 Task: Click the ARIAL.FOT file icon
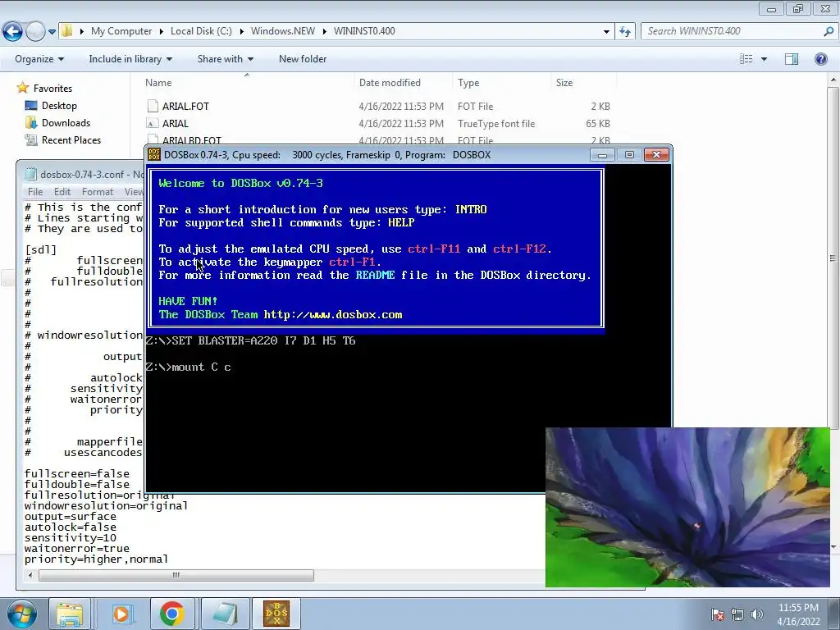tap(153, 106)
